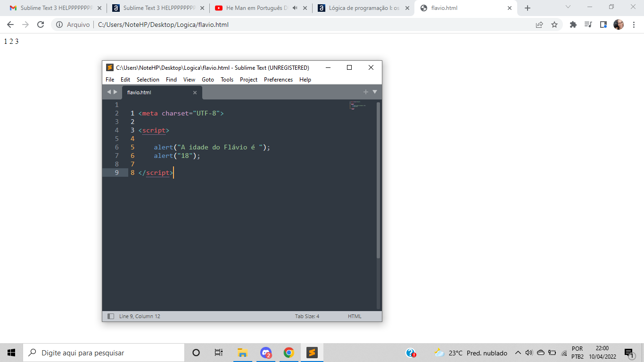The image size is (644, 362).
Task: Open the Project menu in Sublime Text
Action: (248, 80)
